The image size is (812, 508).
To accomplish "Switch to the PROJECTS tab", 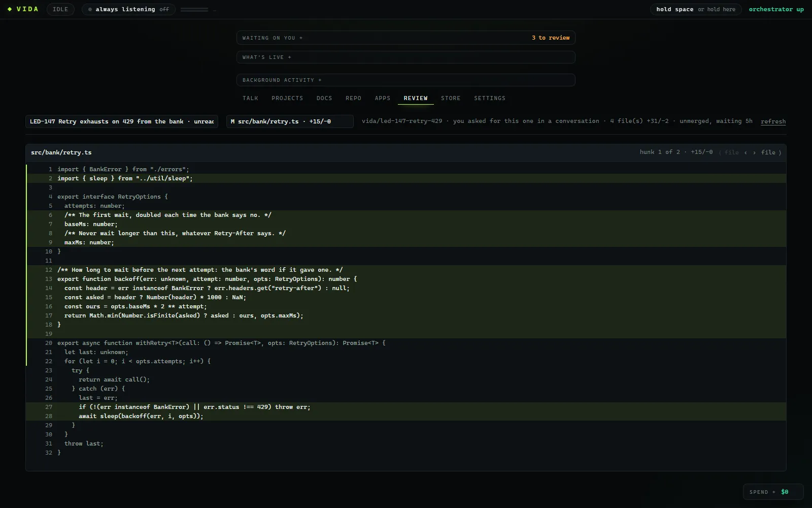I will [287, 98].
